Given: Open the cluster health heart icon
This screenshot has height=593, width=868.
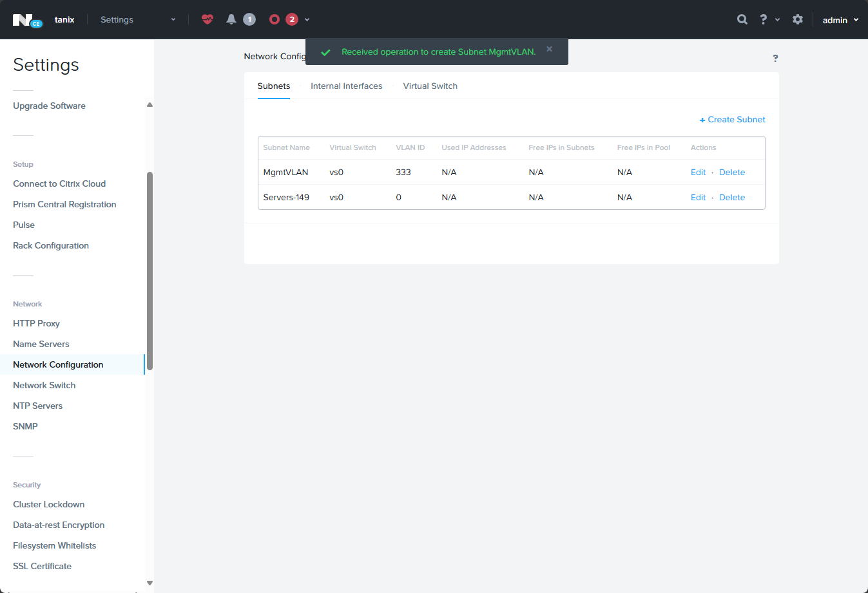Looking at the screenshot, I should [207, 19].
